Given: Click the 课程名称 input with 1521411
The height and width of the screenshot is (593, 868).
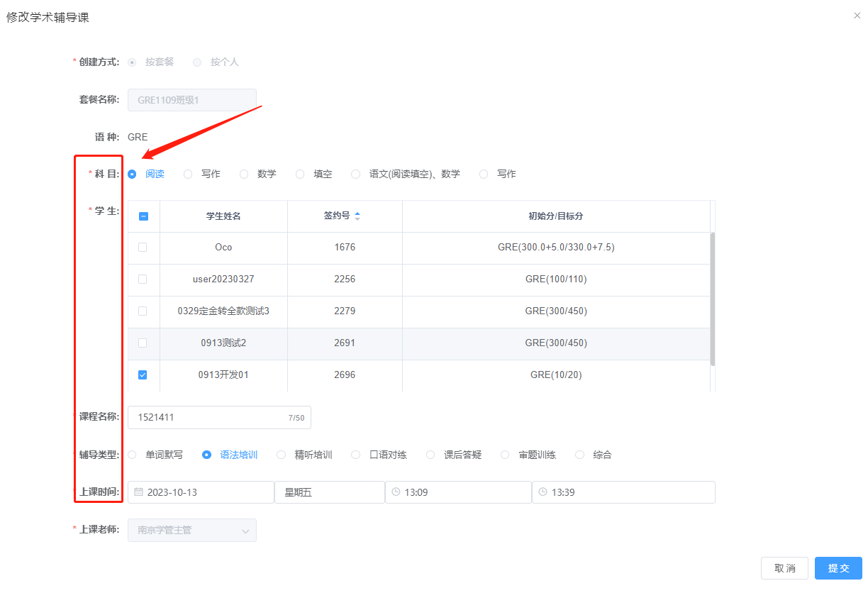Looking at the screenshot, I should pyautogui.click(x=209, y=418).
